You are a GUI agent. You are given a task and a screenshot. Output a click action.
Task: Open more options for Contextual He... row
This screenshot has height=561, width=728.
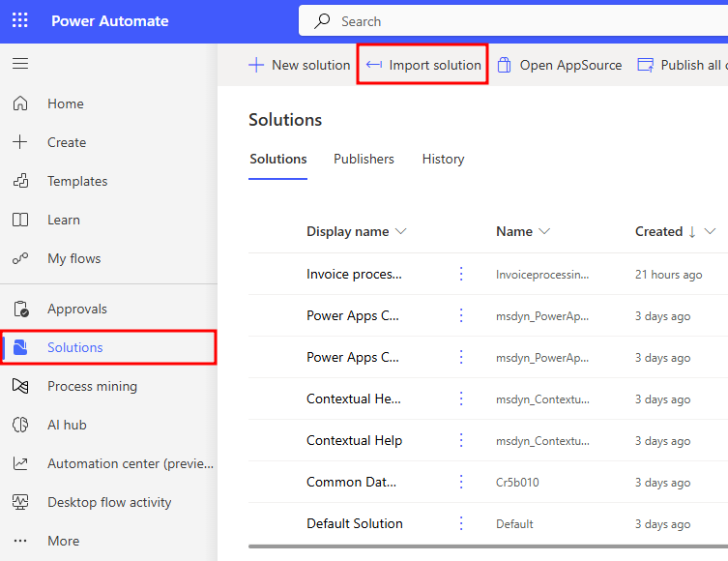(x=461, y=399)
